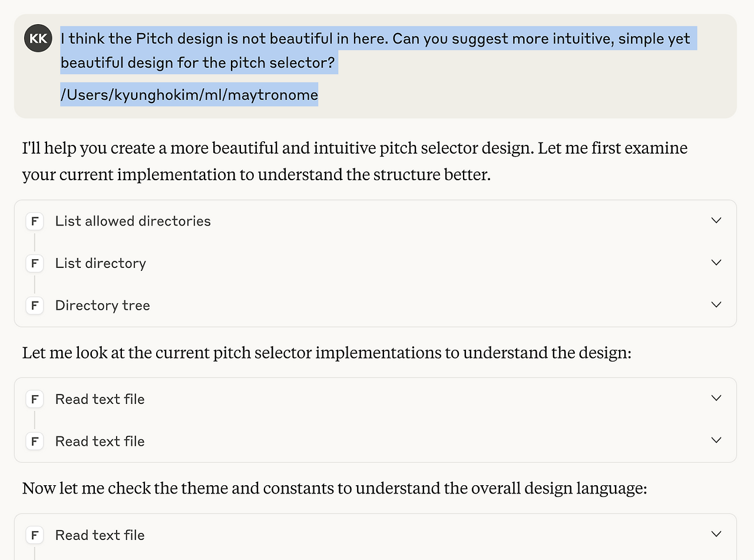Expand the Directory tree chevron

click(716, 305)
